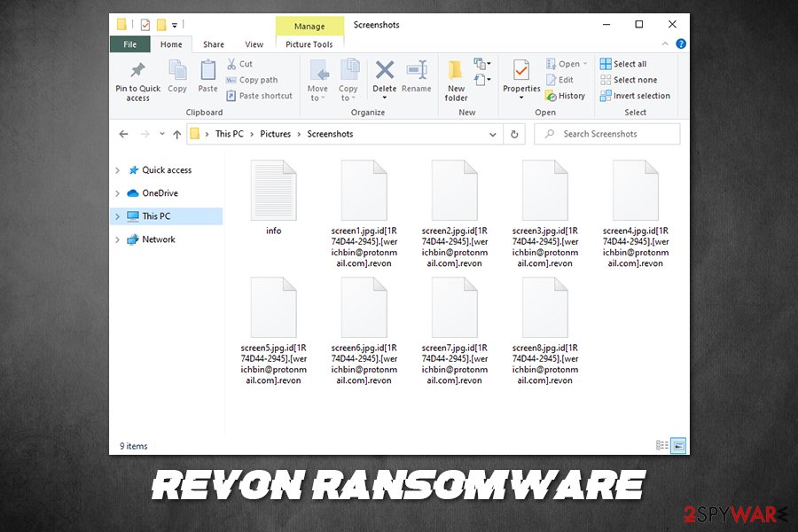
Task: Click the Rename icon
Action: click(417, 70)
